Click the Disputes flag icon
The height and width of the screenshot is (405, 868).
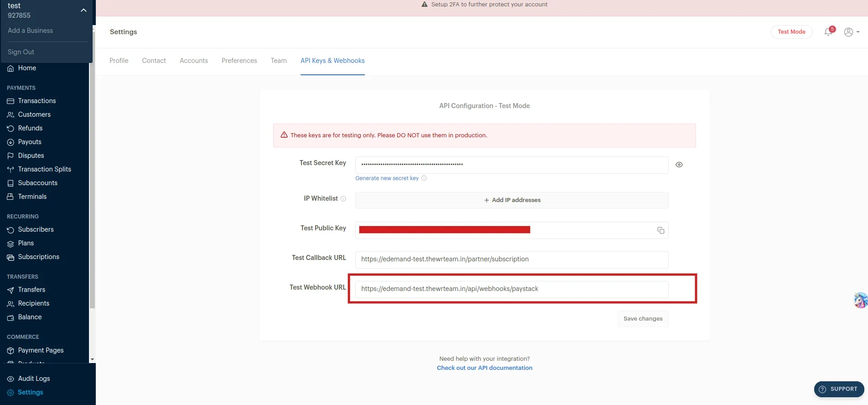pyautogui.click(x=10, y=156)
